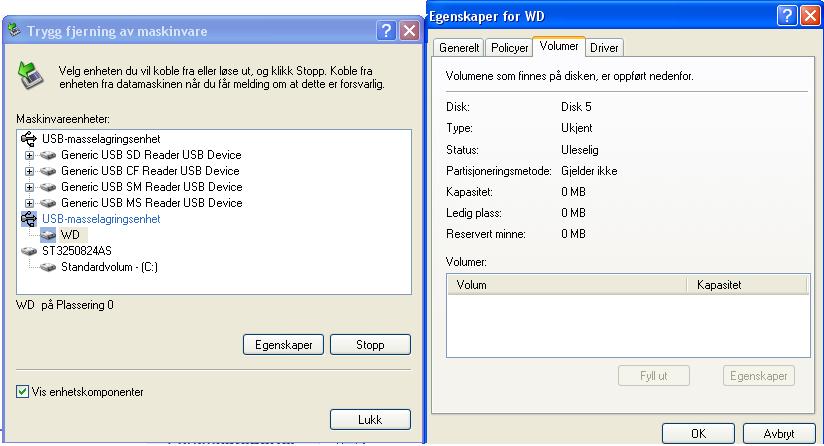Image resolution: width=824 pixels, height=446 pixels.
Task: Click the Generic USB SM Reader drive icon
Action: click(48, 187)
